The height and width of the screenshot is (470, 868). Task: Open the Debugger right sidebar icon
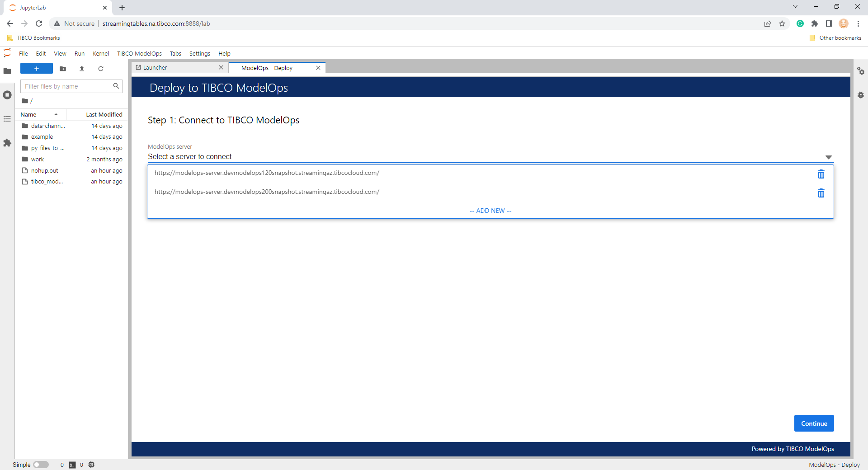pyautogui.click(x=861, y=95)
